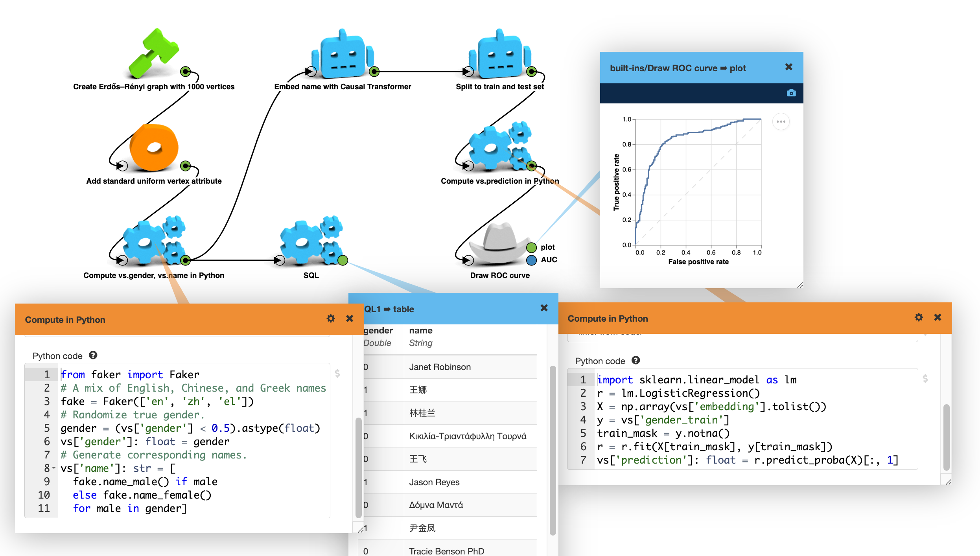Click the input plug of Draw ROC curve box
This screenshot has width=980, height=556.
pos(468,260)
